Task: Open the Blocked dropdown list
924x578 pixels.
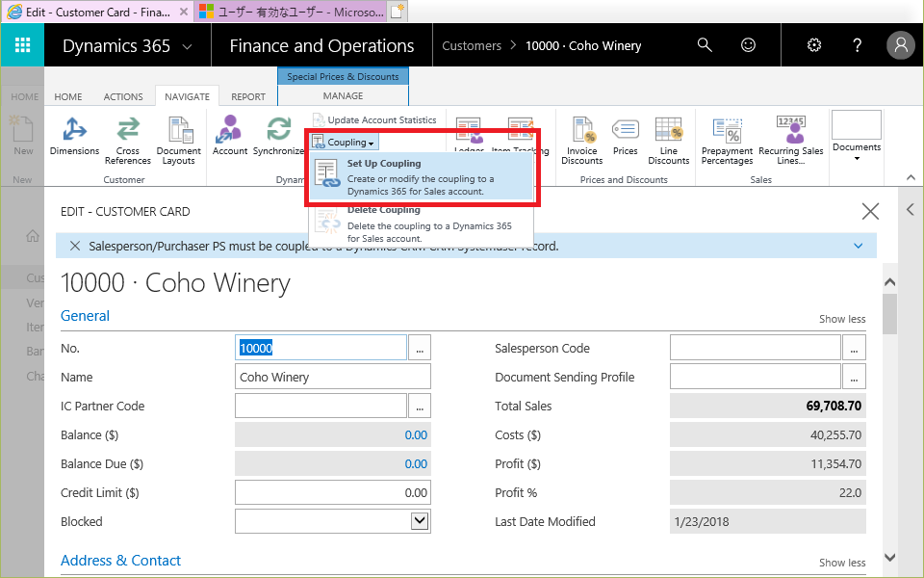Action: (x=419, y=521)
